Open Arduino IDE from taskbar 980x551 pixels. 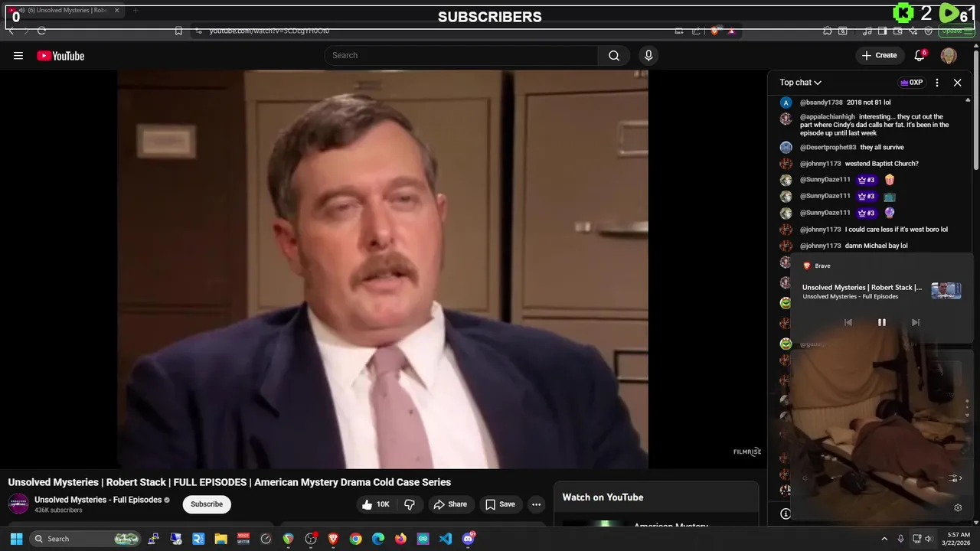tap(423, 539)
